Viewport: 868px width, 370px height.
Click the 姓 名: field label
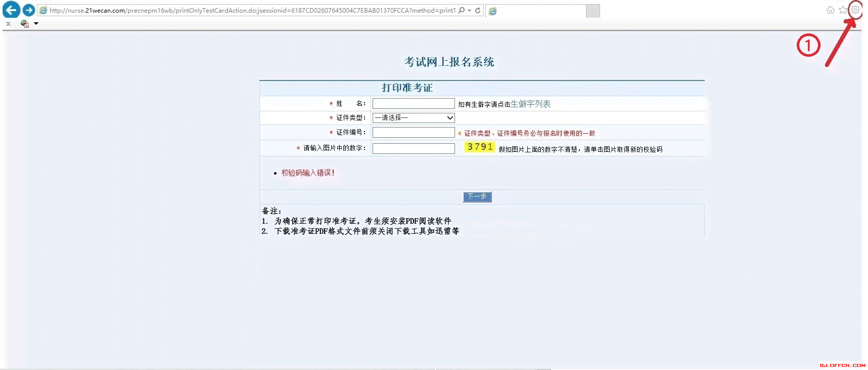tap(351, 104)
